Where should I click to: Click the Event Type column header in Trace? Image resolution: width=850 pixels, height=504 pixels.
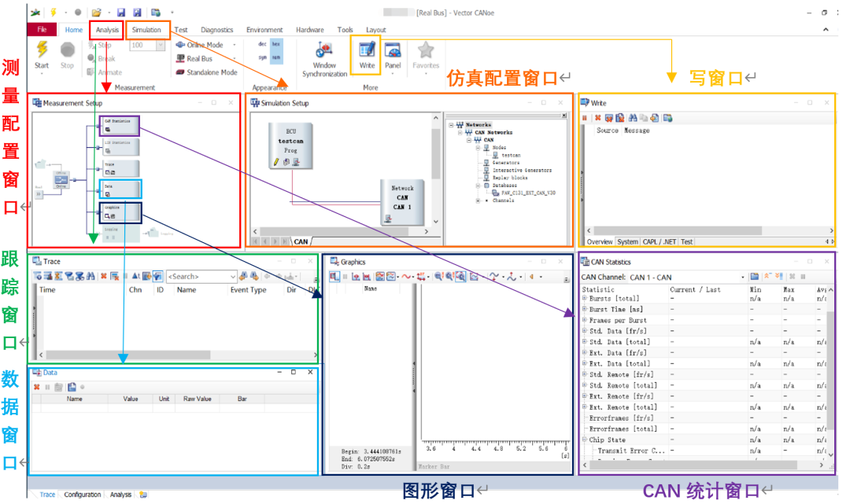248,290
